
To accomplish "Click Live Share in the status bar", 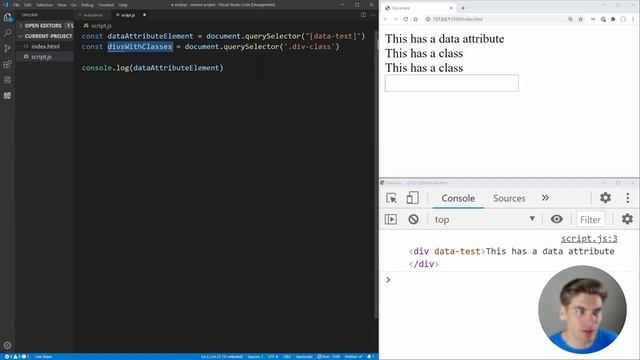I will point(43,357).
